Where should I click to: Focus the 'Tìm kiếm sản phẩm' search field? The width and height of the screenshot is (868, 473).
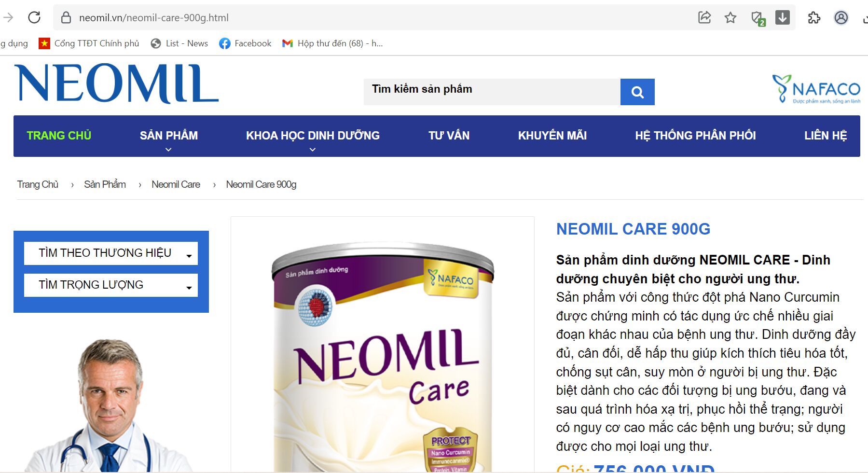point(492,92)
